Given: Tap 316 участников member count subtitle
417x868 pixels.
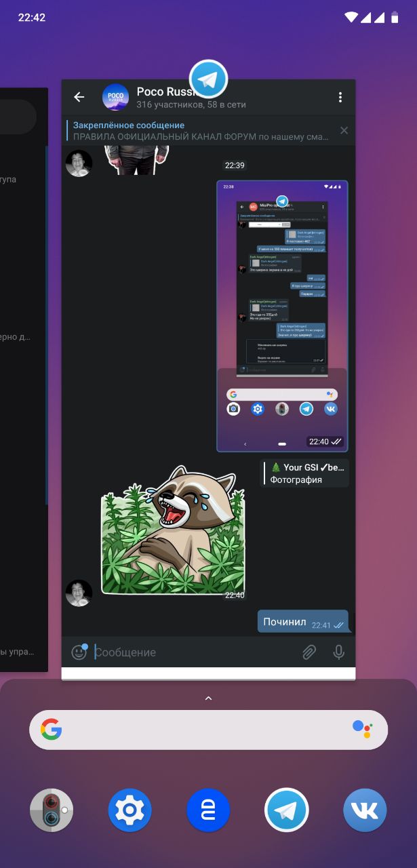Looking at the screenshot, I should coord(191,105).
